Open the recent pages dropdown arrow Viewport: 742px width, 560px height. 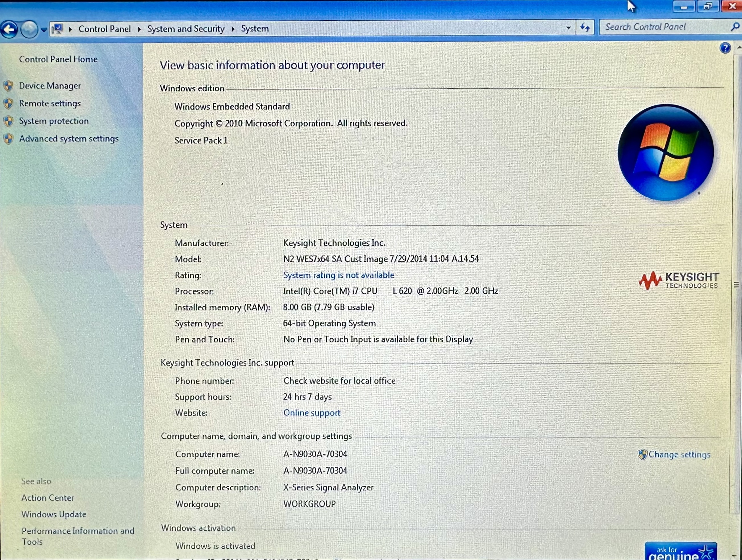[x=44, y=30]
